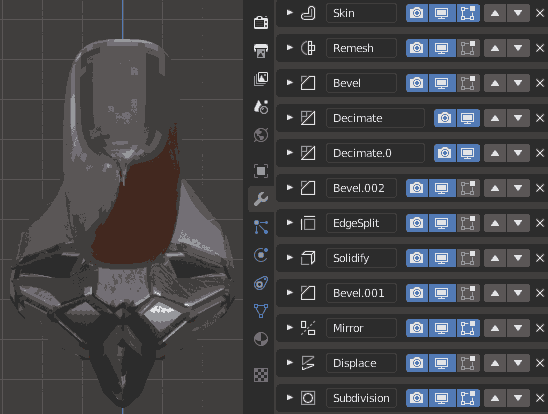Click the EdgeSplit modifier icon
This screenshot has width=548, height=414.
coord(308,223)
